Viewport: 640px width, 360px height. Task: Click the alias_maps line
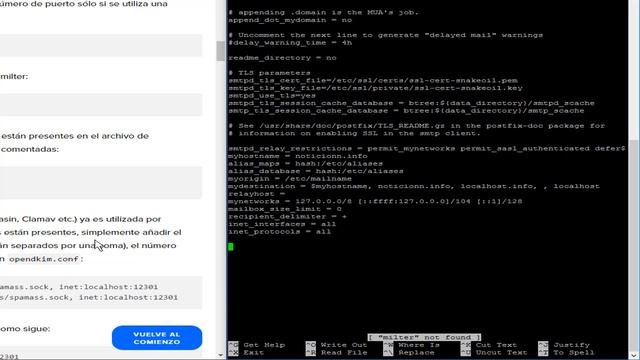pyautogui.click(x=306, y=164)
